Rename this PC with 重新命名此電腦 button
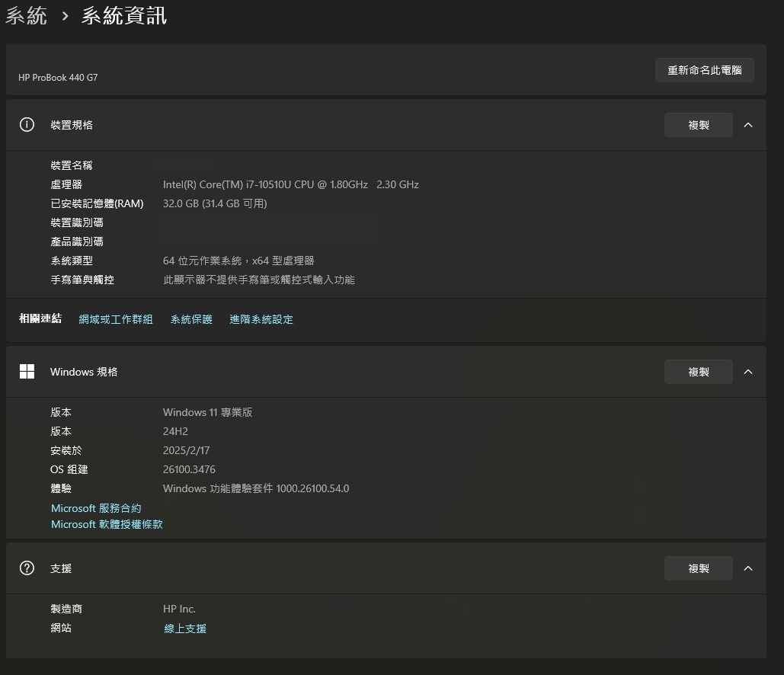784x675 pixels. [705, 70]
